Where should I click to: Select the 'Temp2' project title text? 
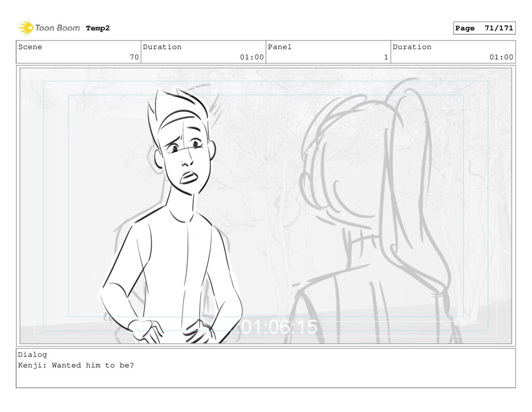(98, 28)
